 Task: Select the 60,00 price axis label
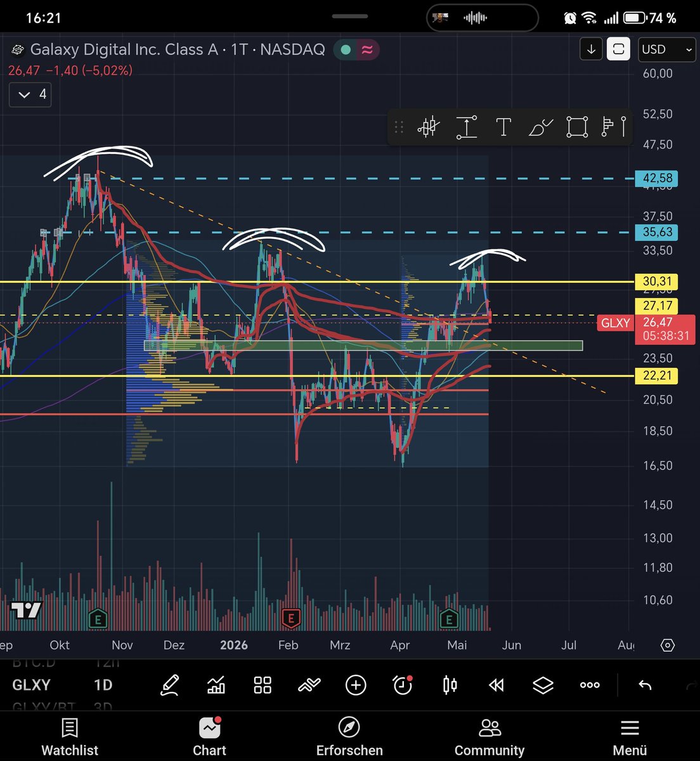[657, 74]
